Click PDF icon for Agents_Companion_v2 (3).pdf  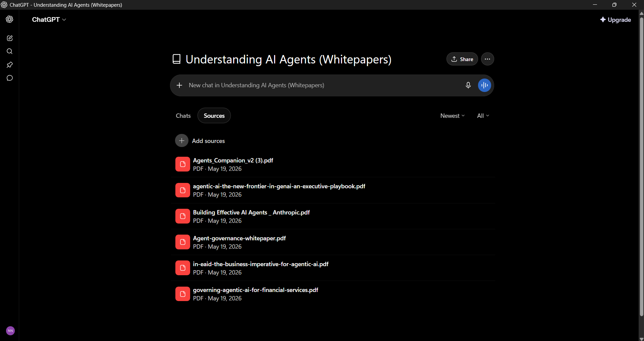pyautogui.click(x=183, y=164)
